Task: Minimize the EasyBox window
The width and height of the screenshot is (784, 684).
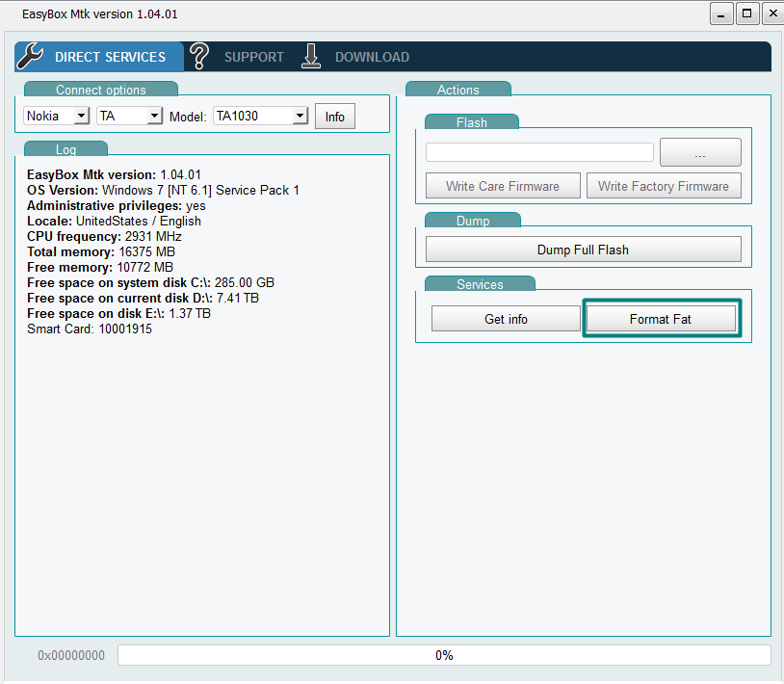Action: 721,14
